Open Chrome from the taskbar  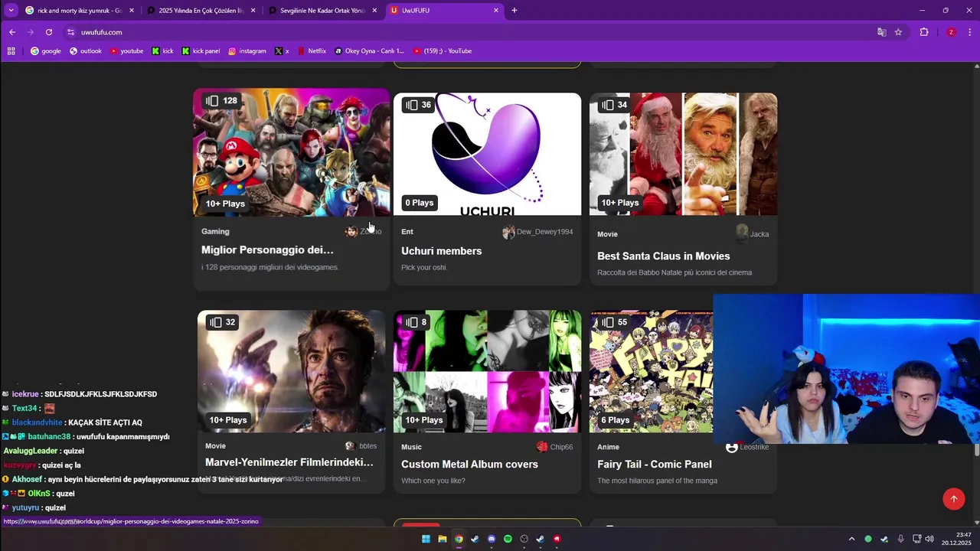tap(459, 539)
